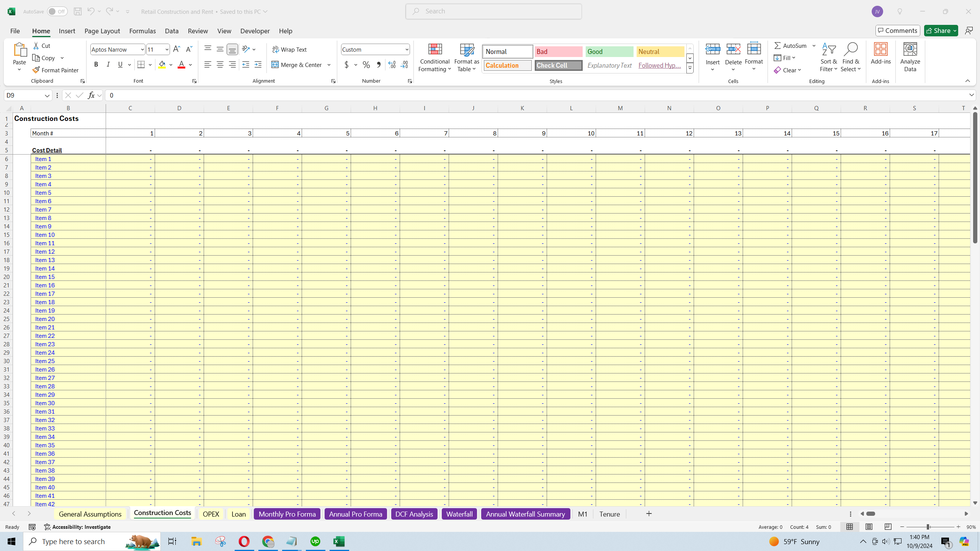Apply Percent Style icon
The height and width of the screenshot is (551, 980).
[x=366, y=65]
